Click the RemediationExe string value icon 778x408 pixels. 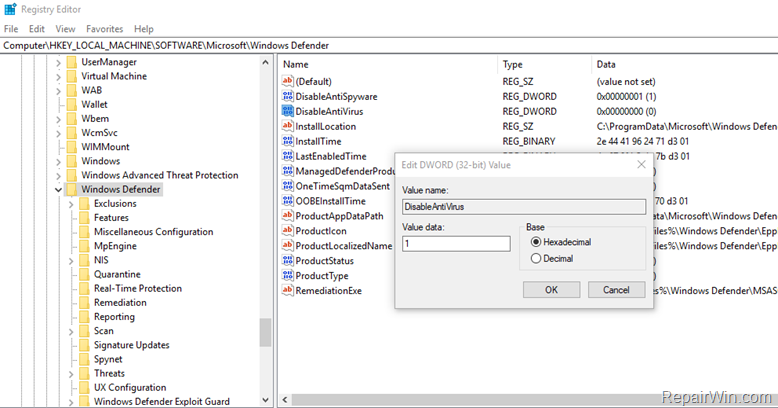click(287, 290)
